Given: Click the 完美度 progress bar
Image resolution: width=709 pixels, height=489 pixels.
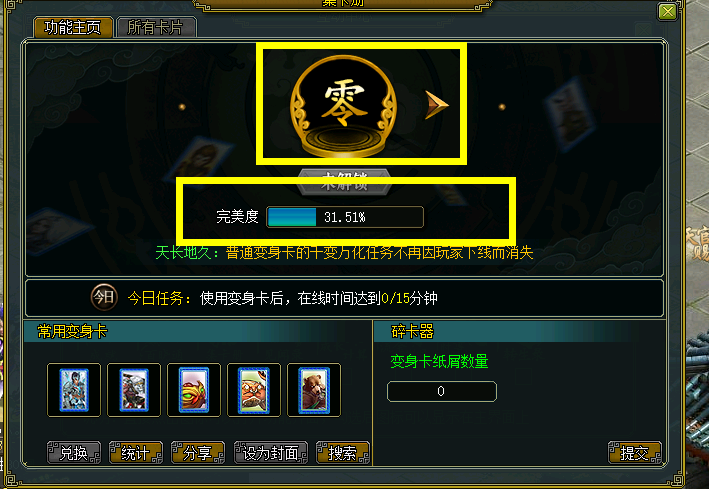Looking at the screenshot, I should pyautogui.click(x=345, y=217).
